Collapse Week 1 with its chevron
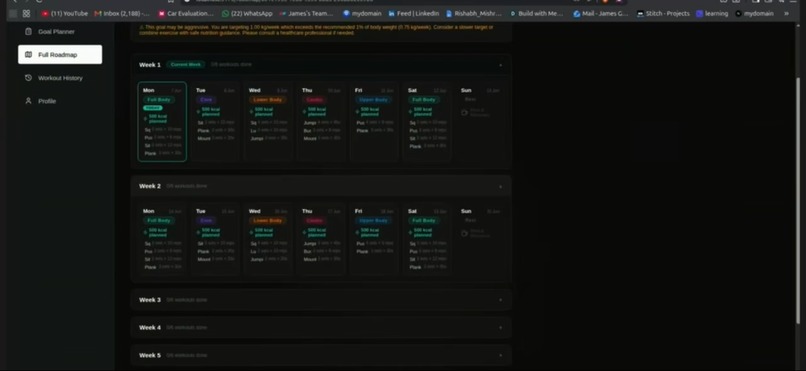806x371 pixels. pos(500,65)
